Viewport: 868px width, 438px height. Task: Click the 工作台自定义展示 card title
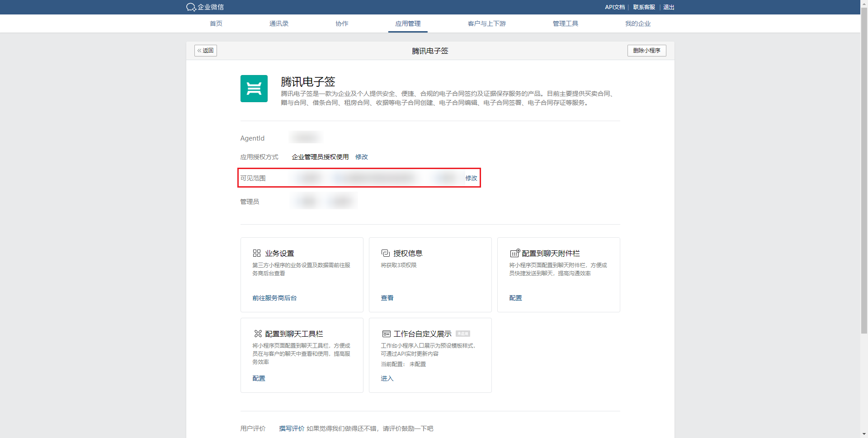(422, 334)
